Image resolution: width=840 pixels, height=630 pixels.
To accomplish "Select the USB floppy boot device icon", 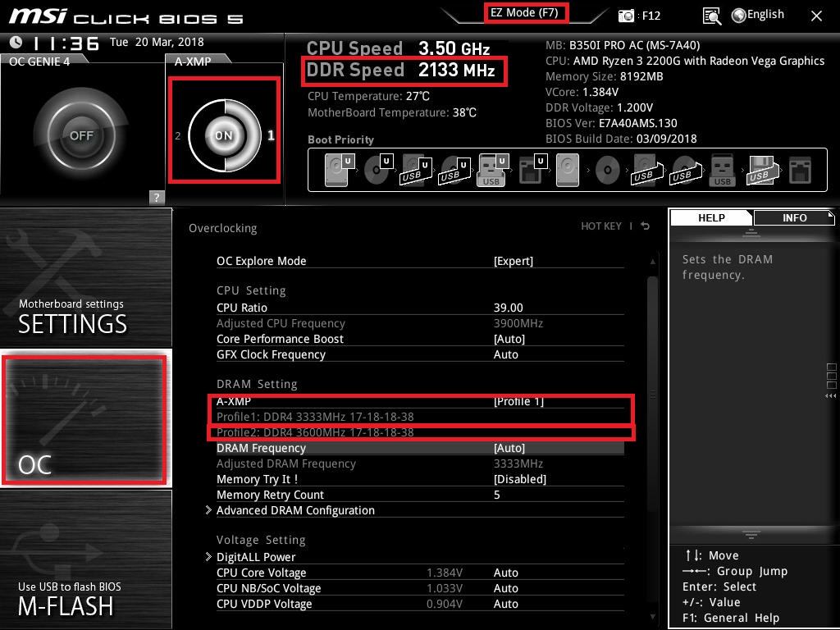I will click(761, 170).
